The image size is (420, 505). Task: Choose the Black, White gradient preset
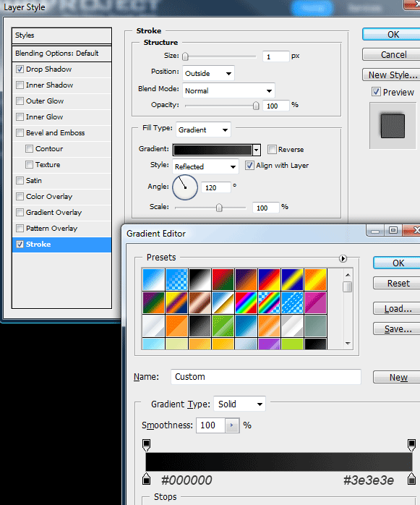click(200, 279)
